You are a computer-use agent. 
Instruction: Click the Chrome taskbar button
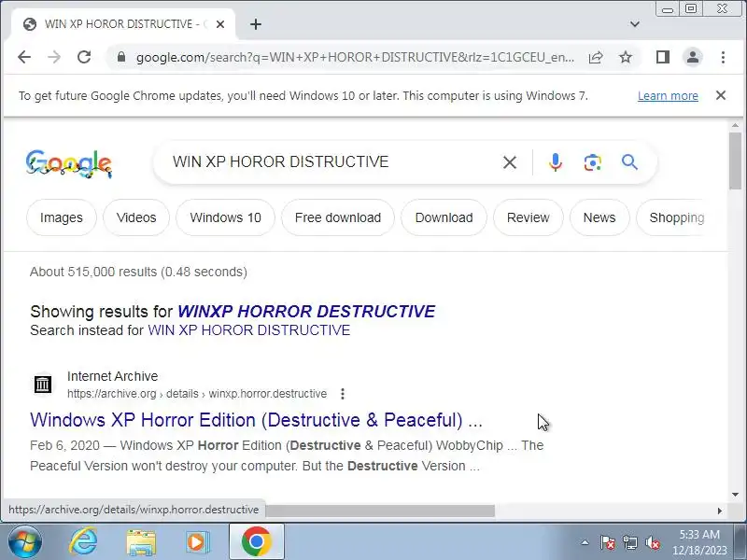tap(256, 542)
